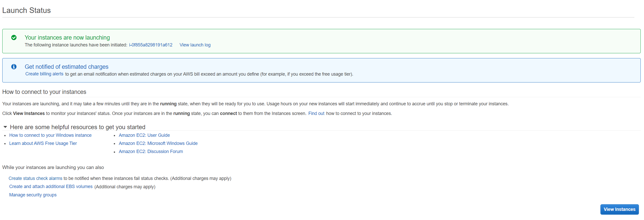
Task: Open Manage security groups link
Action: (33, 195)
